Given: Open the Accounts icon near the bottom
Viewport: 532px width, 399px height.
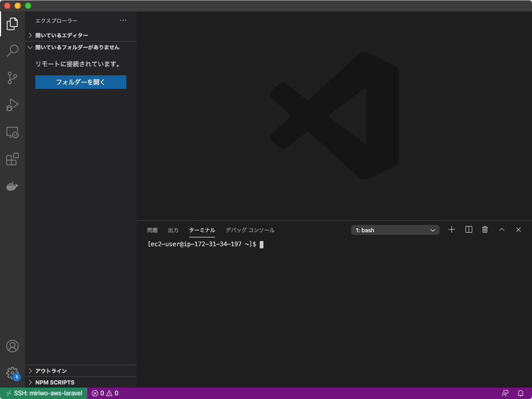Looking at the screenshot, I should (12, 345).
